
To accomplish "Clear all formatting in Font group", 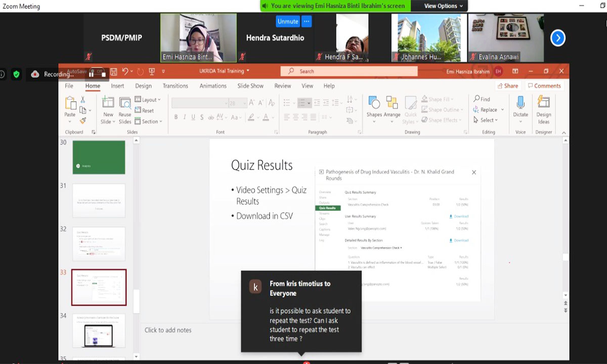I will click(x=272, y=103).
